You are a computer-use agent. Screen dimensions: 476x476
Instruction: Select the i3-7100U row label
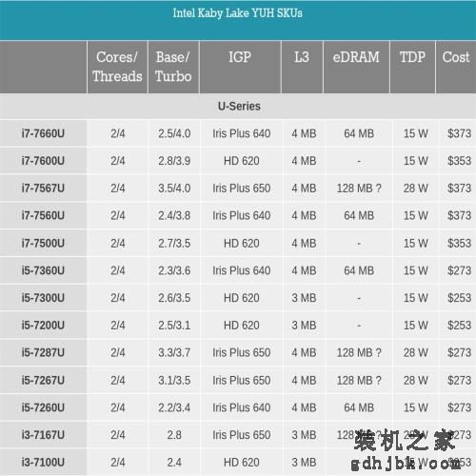(43, 463)
